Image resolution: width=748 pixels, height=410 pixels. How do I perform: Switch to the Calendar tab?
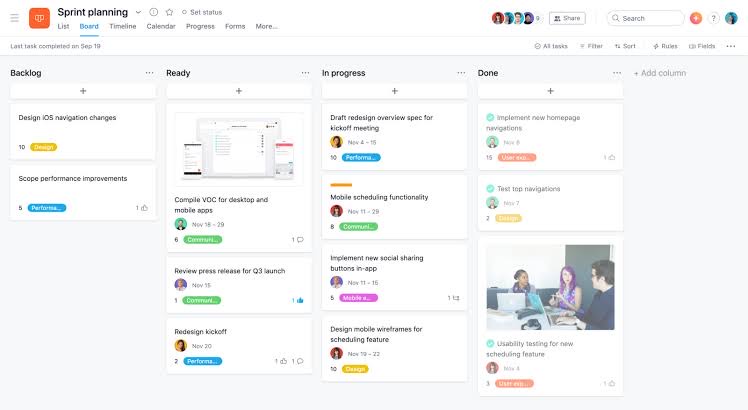coord(161,26)
